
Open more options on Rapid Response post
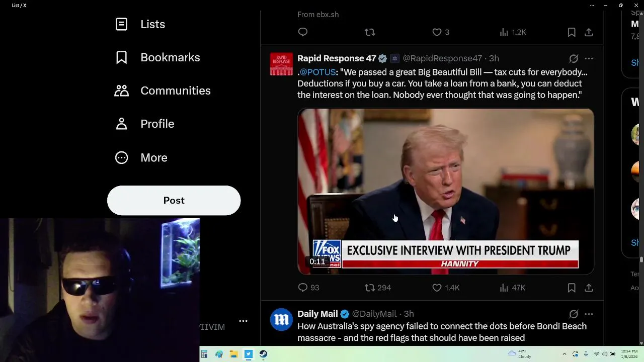click(589, 58)
